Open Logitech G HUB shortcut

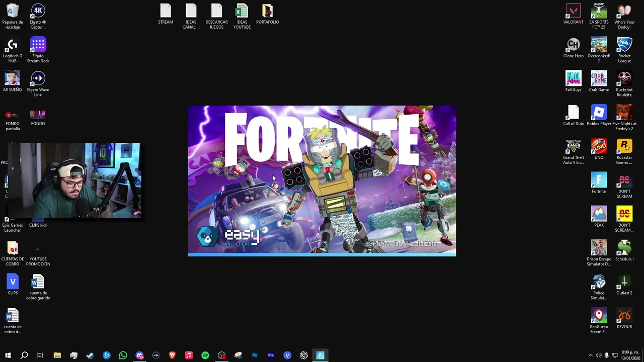click(13, 50)
